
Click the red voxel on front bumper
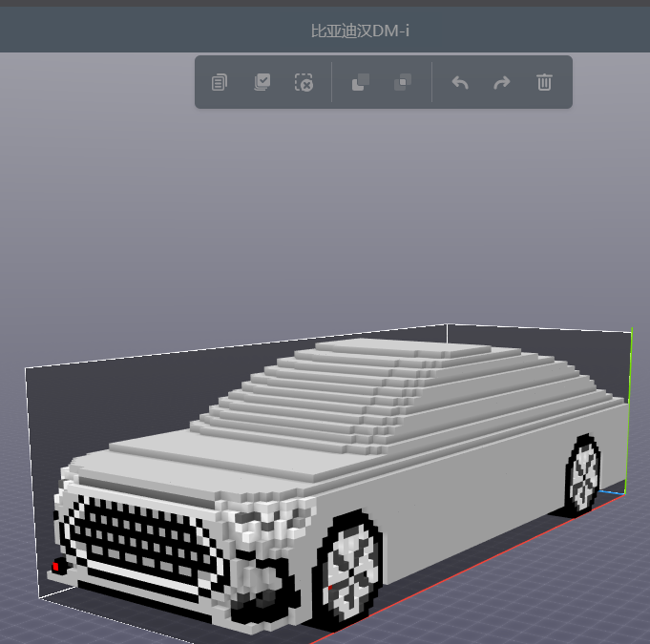[x=56, y=567]
